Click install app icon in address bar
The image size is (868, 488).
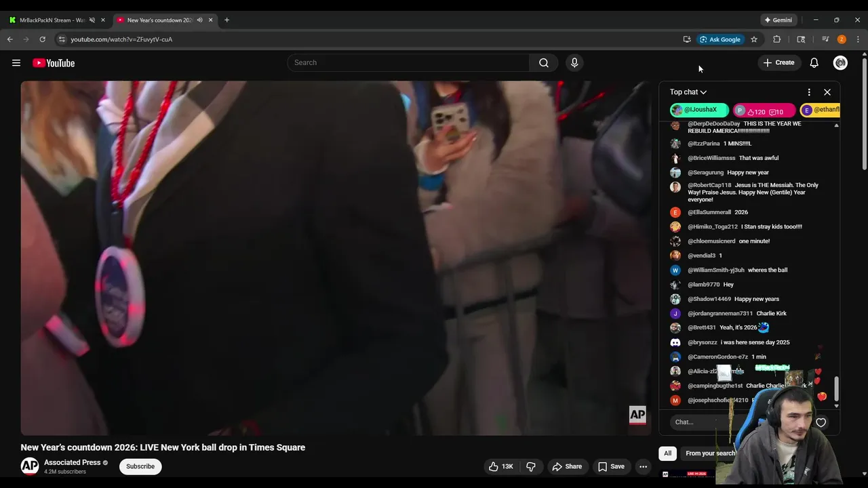point(687,39)
